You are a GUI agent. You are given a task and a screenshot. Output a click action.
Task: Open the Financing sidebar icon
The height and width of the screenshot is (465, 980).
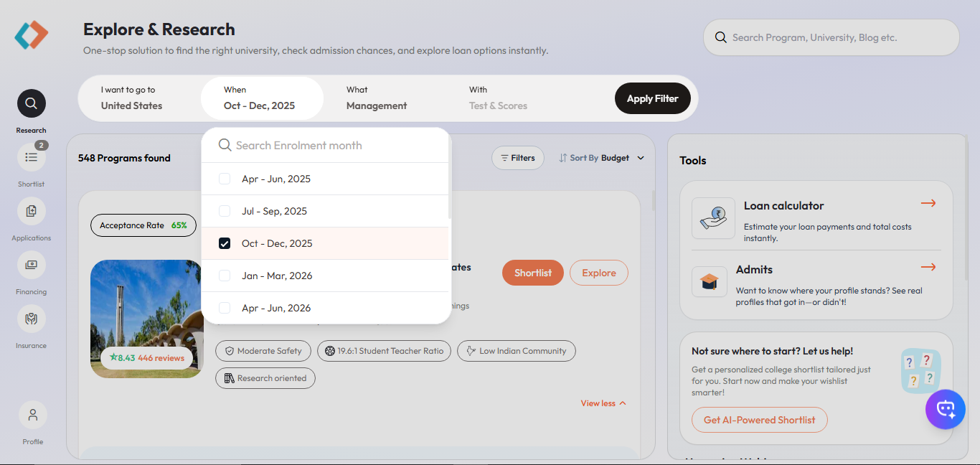point(32,265)
